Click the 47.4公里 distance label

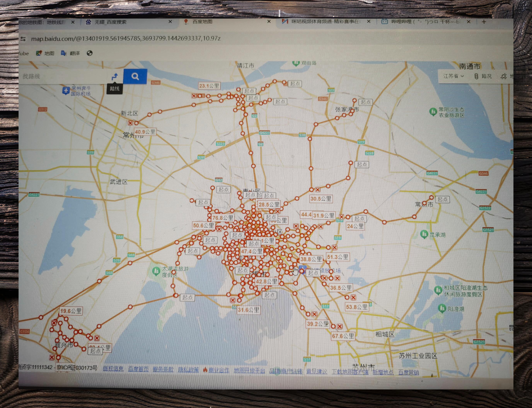coord(252,251)
